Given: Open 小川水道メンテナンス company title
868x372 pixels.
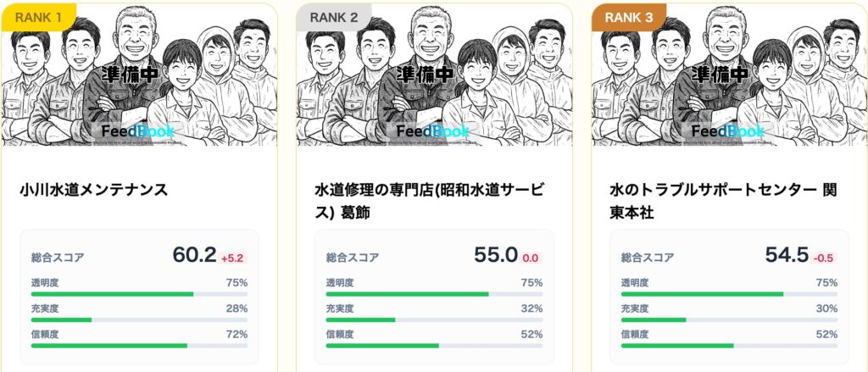Looking at the screenshot, I should pyautogui.click(x=93, y=190).
